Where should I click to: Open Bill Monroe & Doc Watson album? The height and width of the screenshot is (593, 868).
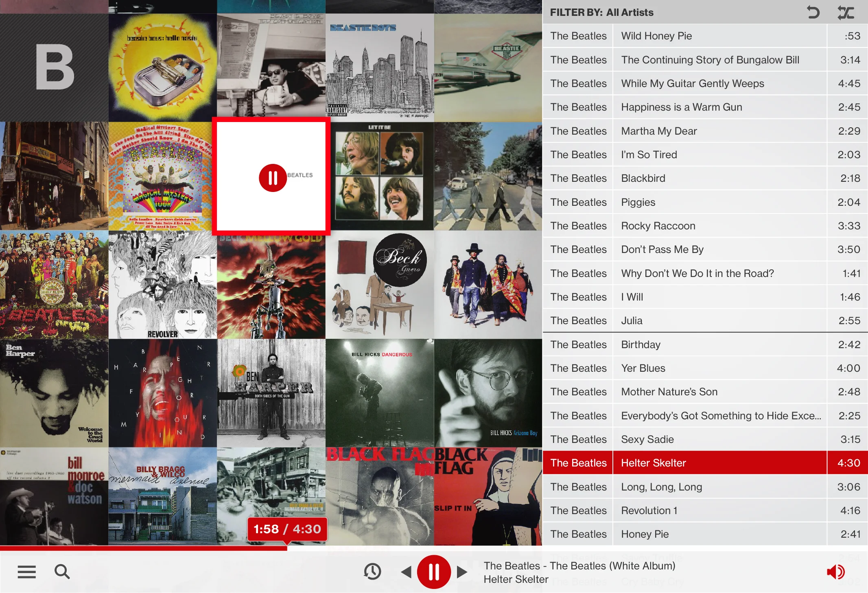click(x=54, y=496)
